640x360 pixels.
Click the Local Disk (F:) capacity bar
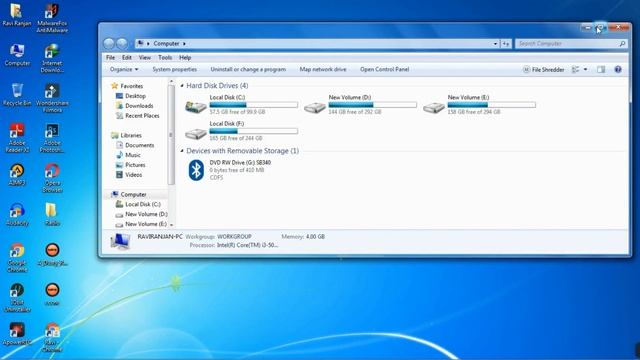253,131
